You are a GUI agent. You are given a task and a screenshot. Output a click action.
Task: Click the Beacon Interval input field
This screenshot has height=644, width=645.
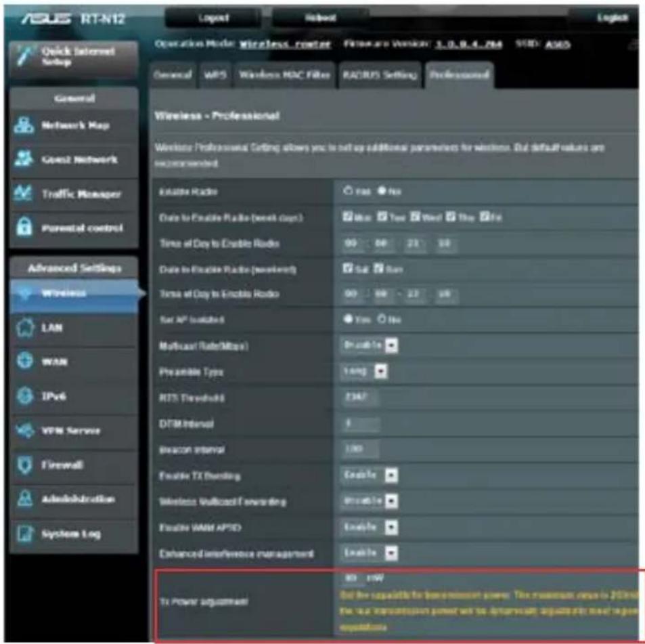coord(359,450)
